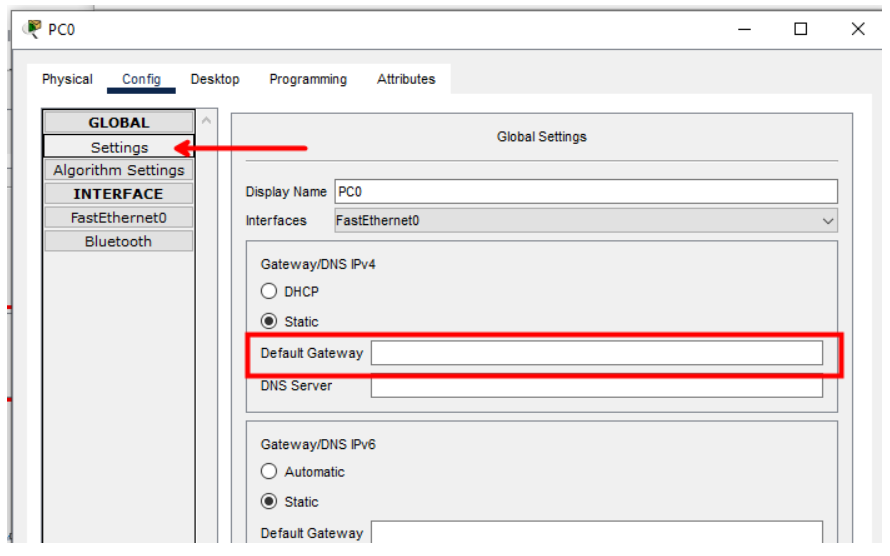Switch to the Config tab
The width and height of the screenshot is (890, 556).
coord(141,79)
